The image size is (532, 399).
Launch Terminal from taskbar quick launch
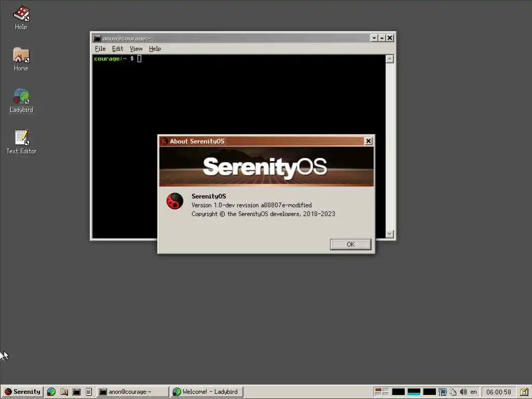point(76,392)
